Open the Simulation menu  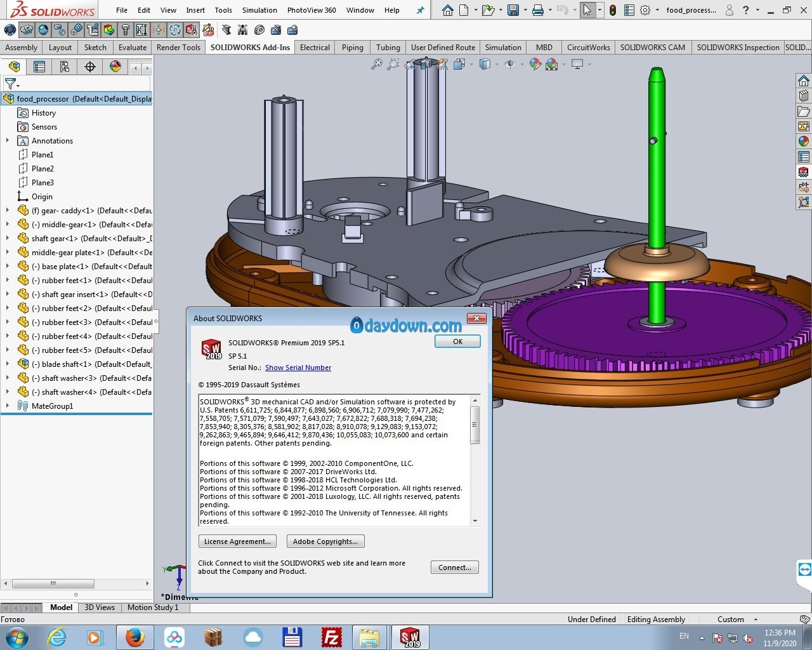(x=259, y=10)
